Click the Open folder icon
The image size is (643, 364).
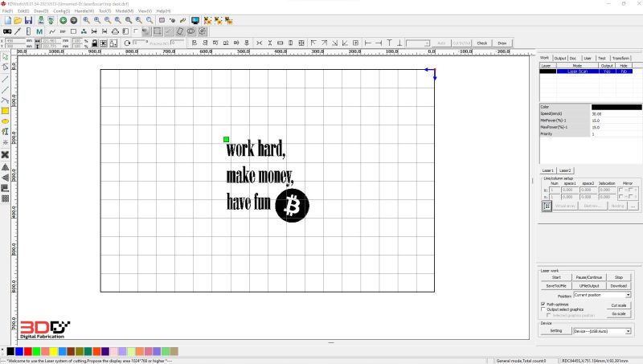(x=18, y=21)
